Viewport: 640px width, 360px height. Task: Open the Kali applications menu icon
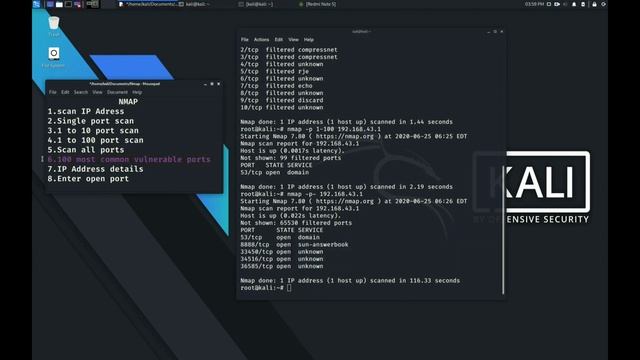(x=36, y=4)
